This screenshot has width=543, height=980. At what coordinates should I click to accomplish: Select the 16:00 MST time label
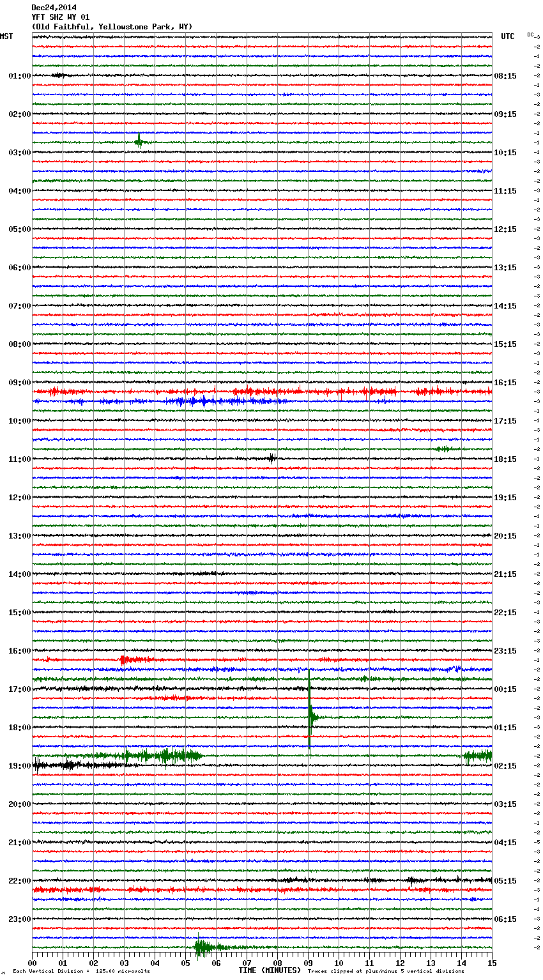(19, 651)
